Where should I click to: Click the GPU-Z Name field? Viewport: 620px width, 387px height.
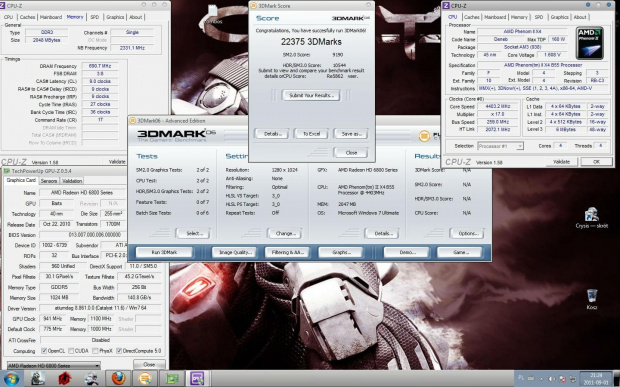click(82, 193)
